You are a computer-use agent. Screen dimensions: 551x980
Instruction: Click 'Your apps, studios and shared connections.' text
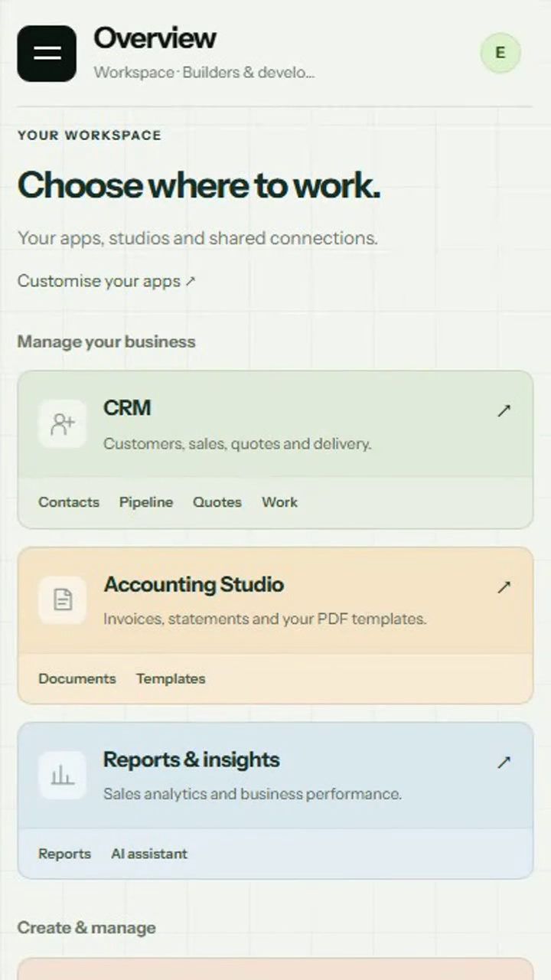[x=197, y=238]
